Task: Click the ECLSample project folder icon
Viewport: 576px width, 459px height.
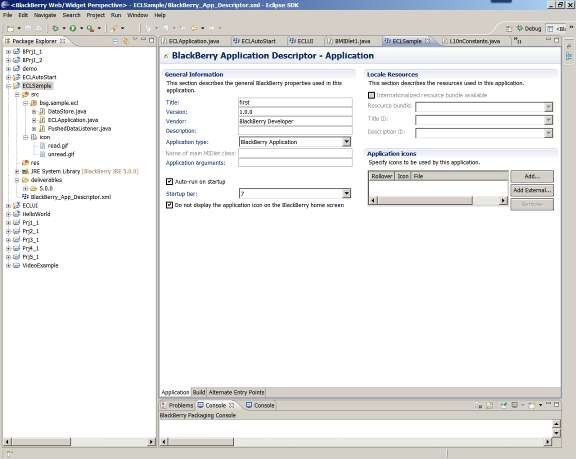Action: pyautogui.click(x=17, y=86)
